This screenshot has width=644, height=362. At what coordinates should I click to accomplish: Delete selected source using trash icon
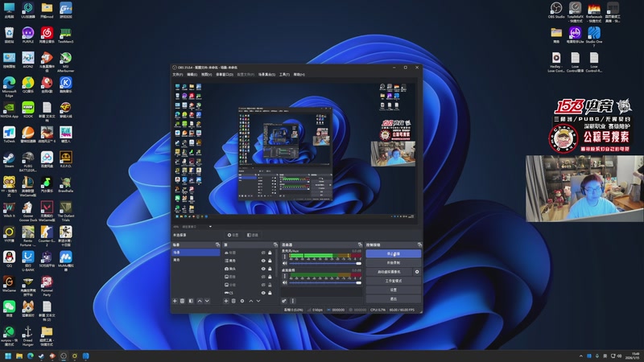pyautogui.click(x=233, y=301)
